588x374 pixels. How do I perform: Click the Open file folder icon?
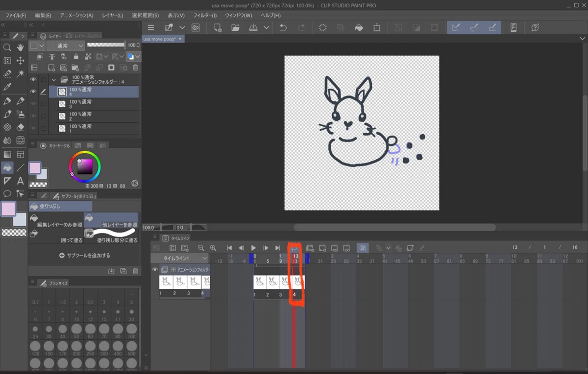coord(235,28)
